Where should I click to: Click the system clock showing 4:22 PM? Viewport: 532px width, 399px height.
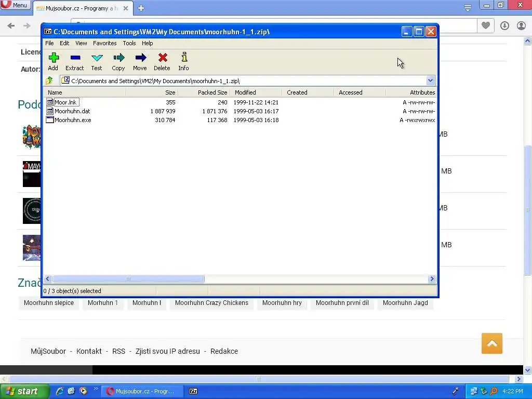513,391
